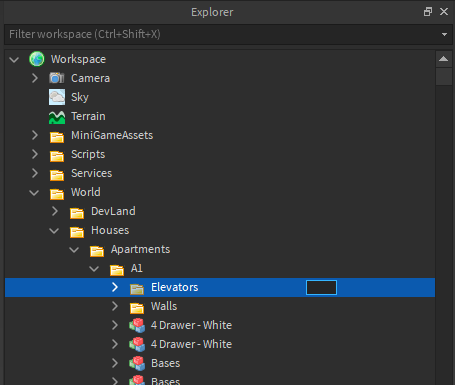455x385 pixels.
Task: Collapse the World folder
Action: coord(34,193)
